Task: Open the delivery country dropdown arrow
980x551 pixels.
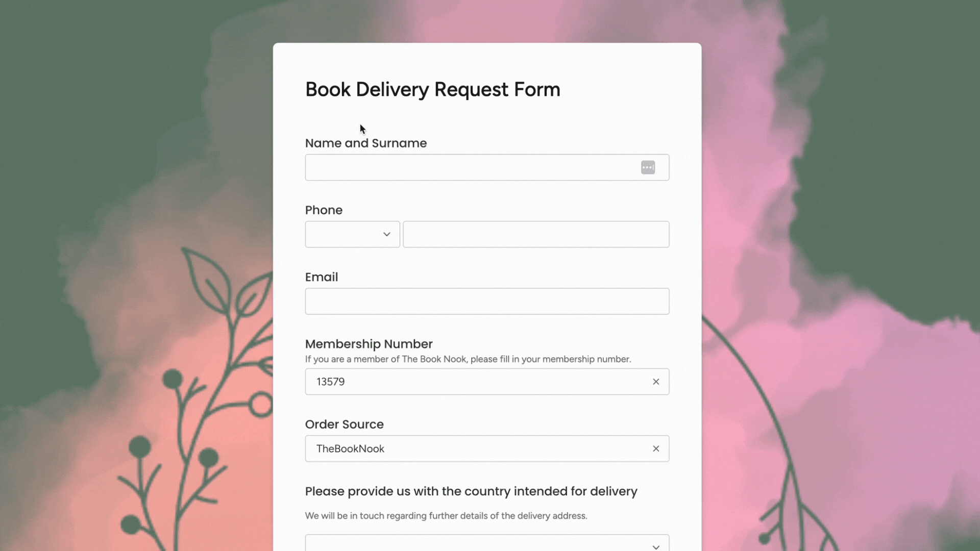Action: pyautogui.click(x=656, y=546)
